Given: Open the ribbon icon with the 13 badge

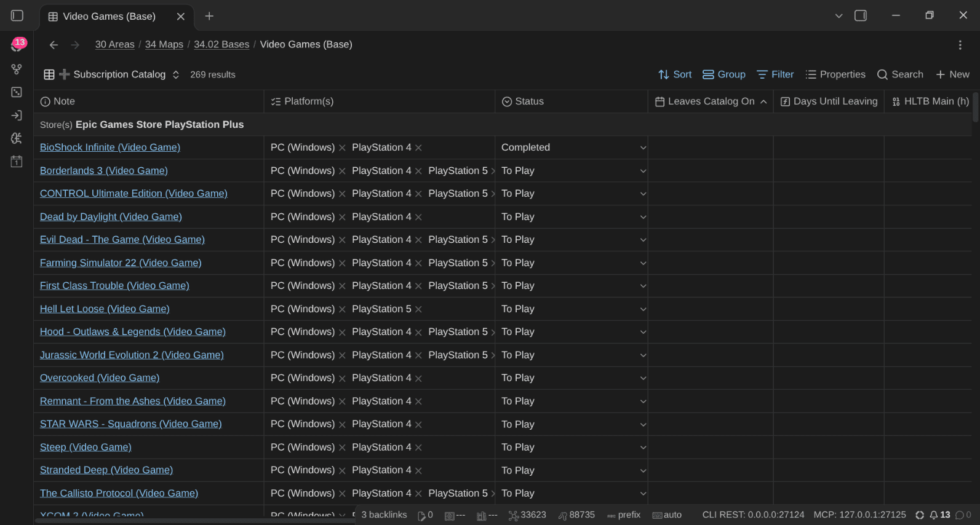Looking at the screenshot, I should (17, 45).
